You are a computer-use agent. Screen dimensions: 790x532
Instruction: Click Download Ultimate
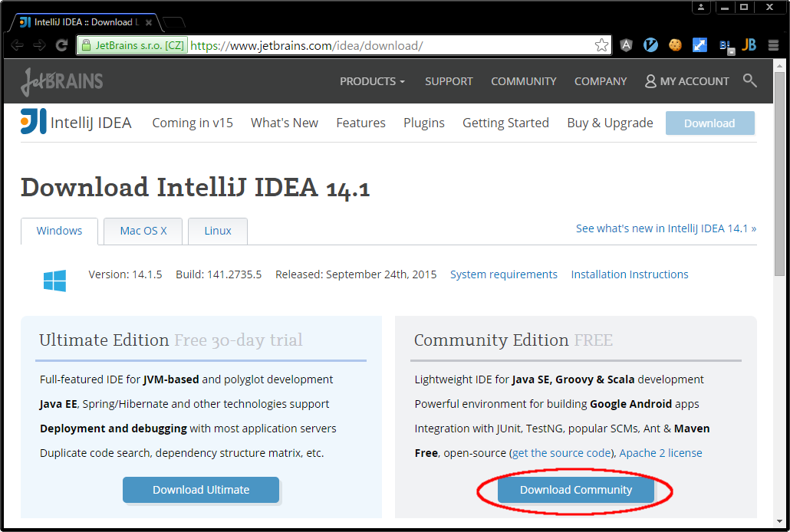point(201,490)
